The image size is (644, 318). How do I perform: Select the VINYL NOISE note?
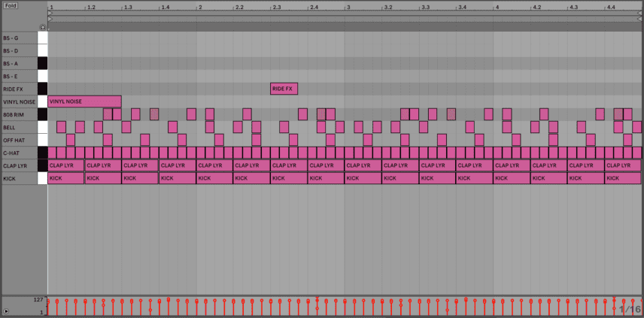84,101
